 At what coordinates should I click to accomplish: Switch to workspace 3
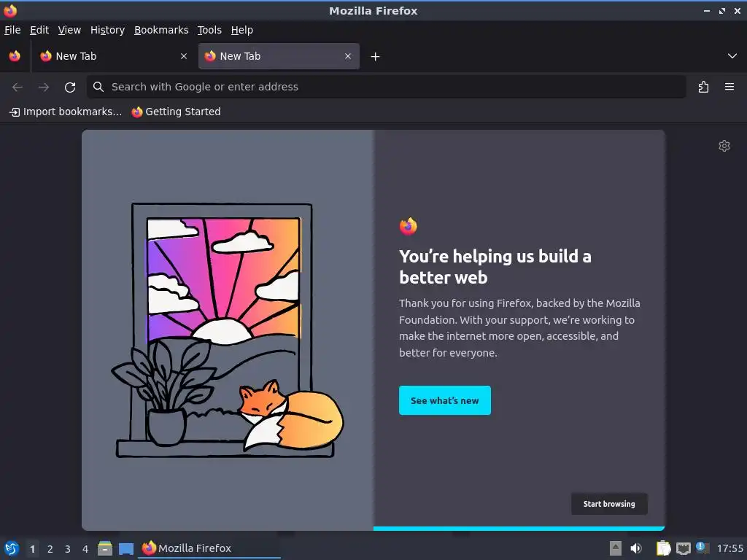pyautogui.click(x=68, y=549)
